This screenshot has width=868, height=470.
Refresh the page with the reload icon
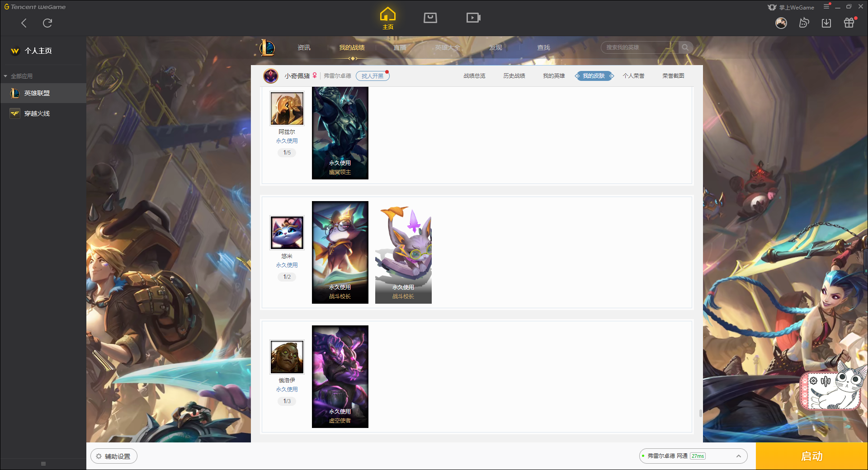(x=47, y=23)
